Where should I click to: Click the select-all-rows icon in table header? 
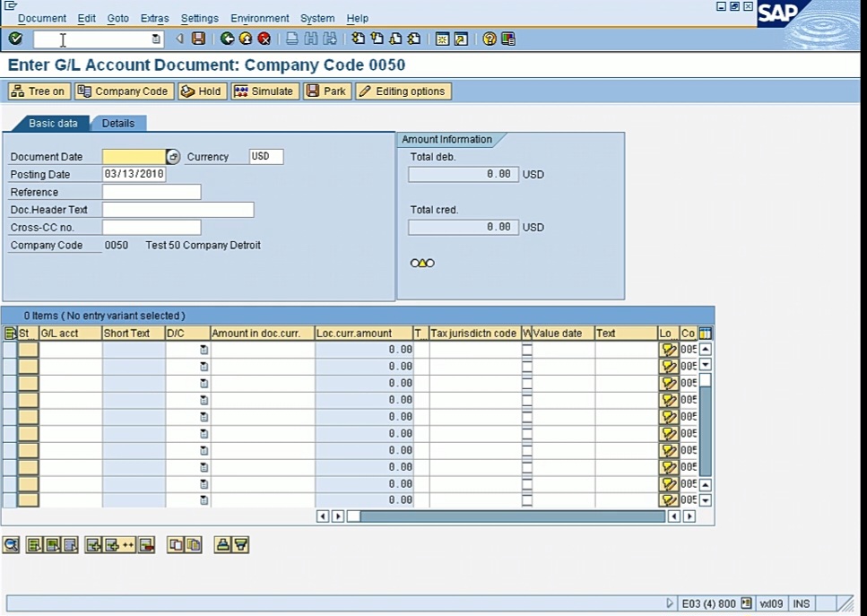(10, 334)
